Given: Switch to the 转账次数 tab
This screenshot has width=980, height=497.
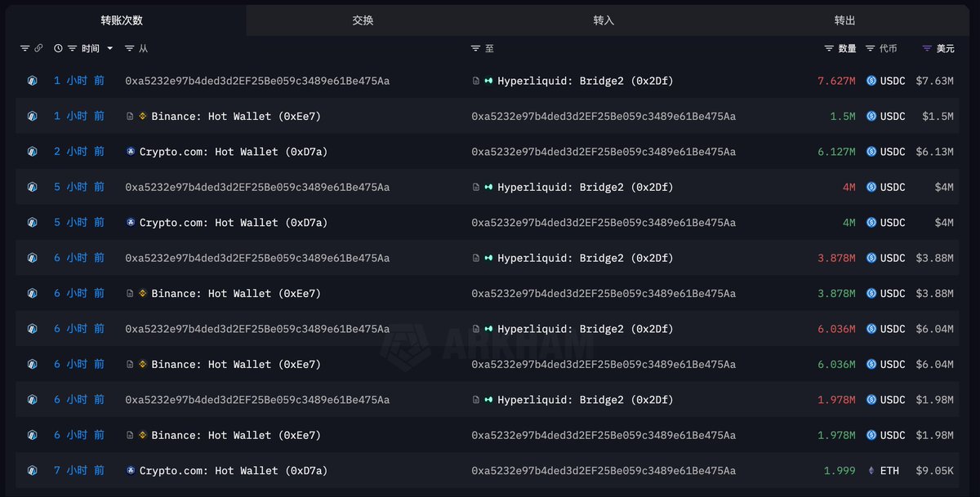Looking at the screenshot, I should tap(127, 20).
